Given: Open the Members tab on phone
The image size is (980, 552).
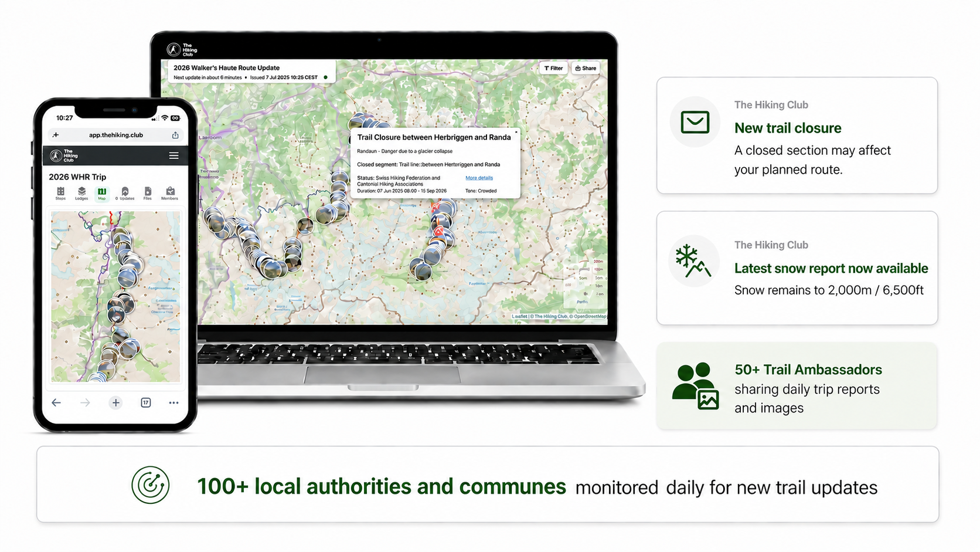Looking at the screenshot, I should click(170, 193).
